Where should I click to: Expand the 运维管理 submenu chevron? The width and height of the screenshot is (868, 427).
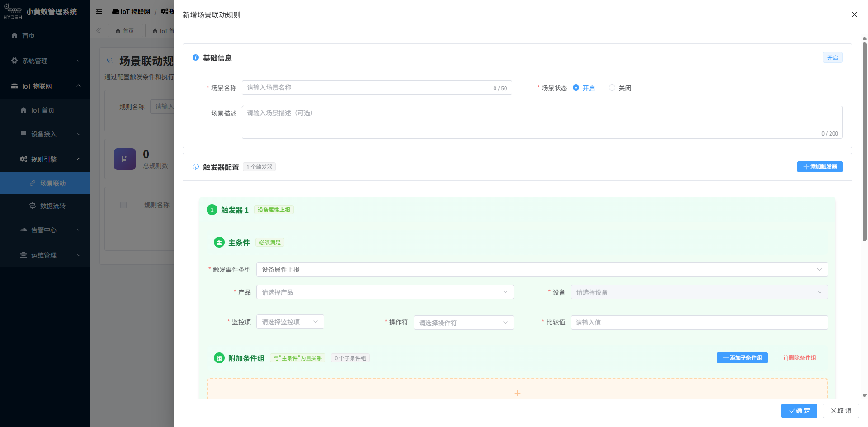point(79,255)
